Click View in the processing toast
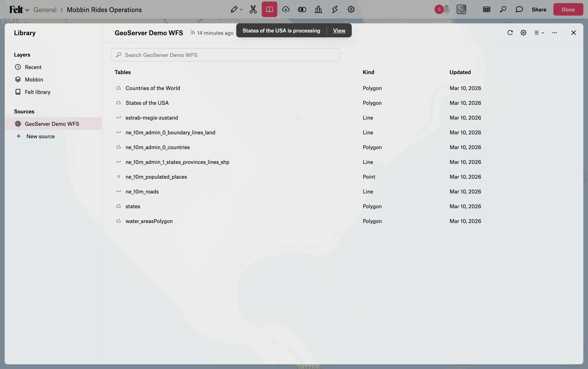The image size is (588, 369). tap(339, 31)
